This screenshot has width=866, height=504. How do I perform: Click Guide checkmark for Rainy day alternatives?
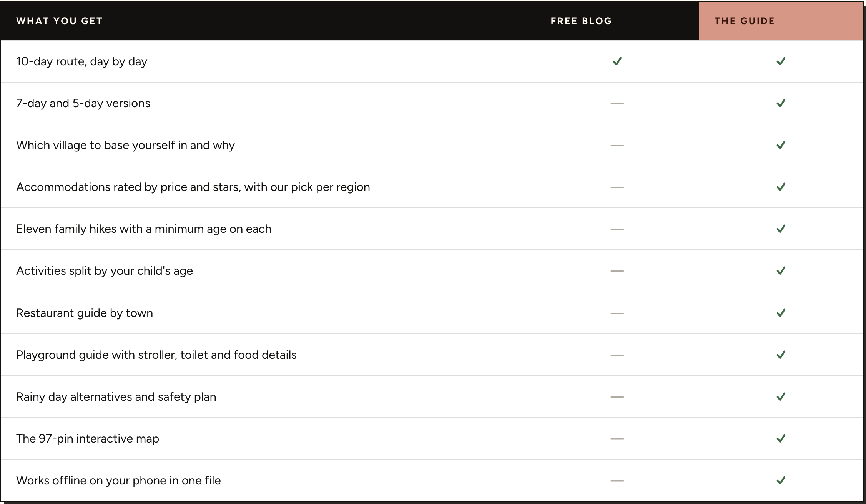click(781, 397)
